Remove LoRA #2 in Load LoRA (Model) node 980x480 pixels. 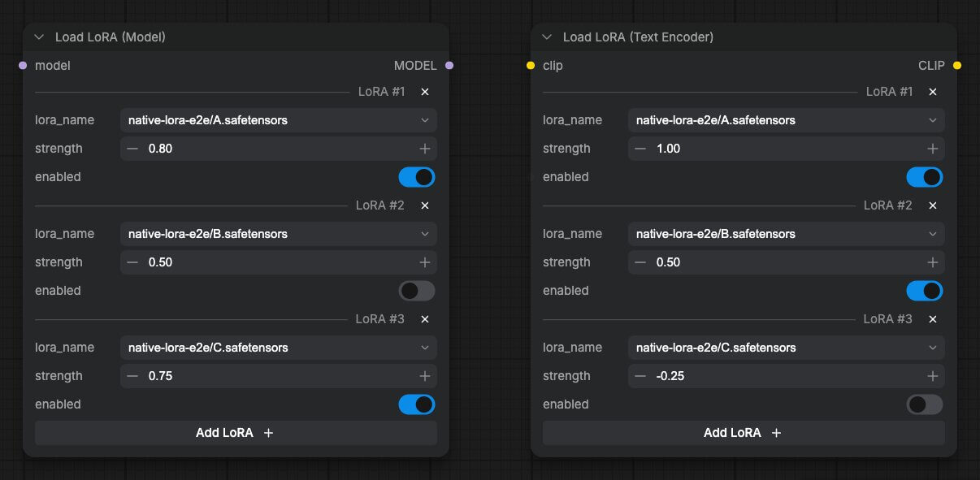pyautogui.click(x=424, y=205)
